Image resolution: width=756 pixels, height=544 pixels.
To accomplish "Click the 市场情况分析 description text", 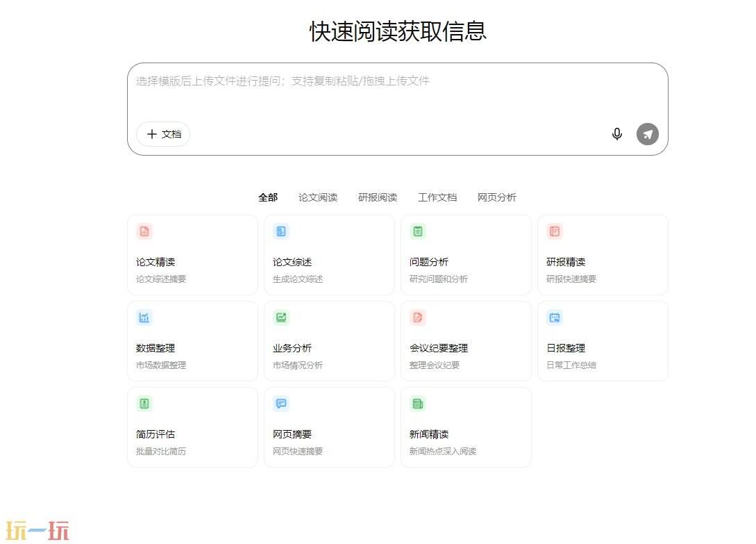I will coord(298,365).
